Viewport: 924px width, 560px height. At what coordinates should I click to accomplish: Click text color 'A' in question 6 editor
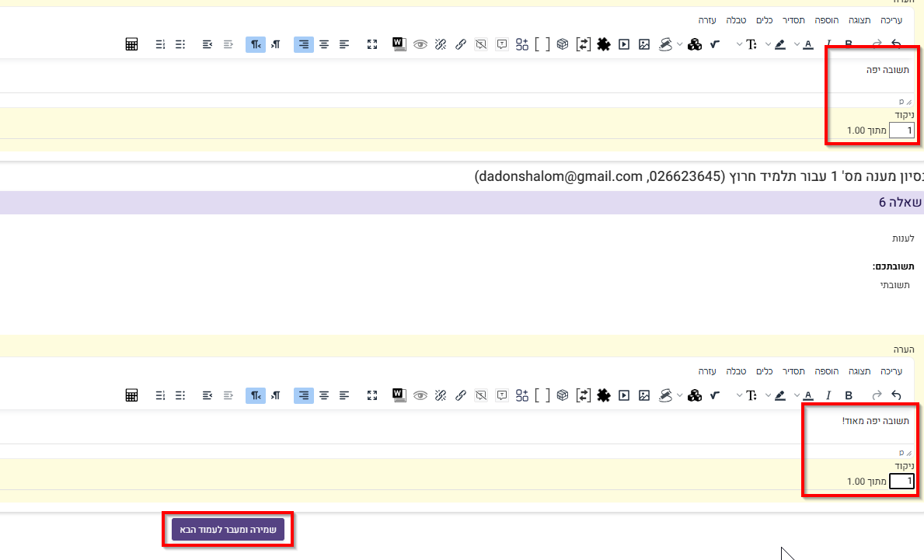point(808,395)
